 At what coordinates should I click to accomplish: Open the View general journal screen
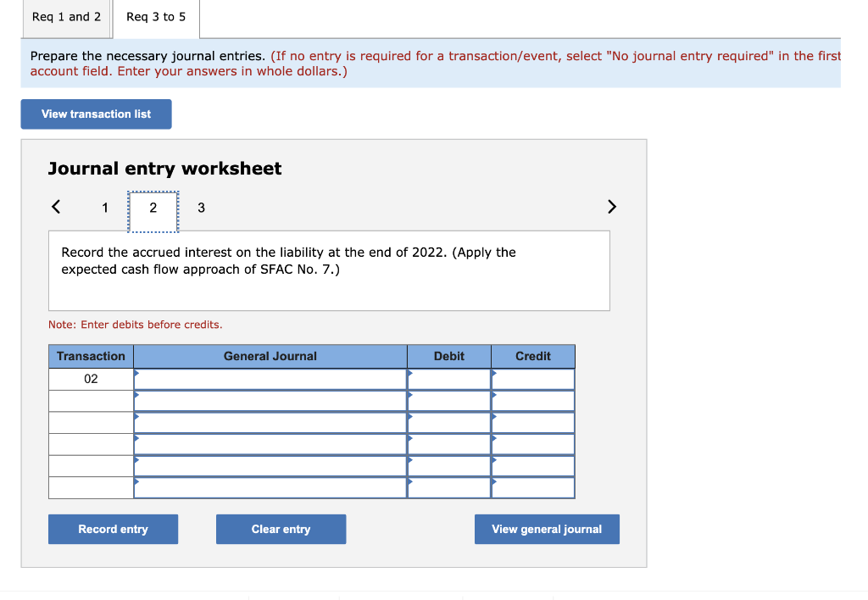point(547,529)
